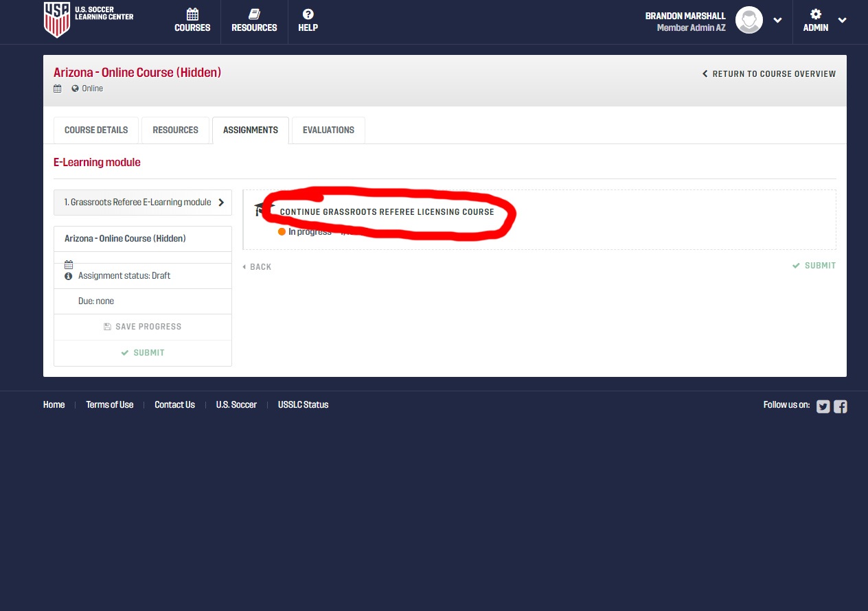
Task: Click the Facebook follow icon
Action: [841, 406]
